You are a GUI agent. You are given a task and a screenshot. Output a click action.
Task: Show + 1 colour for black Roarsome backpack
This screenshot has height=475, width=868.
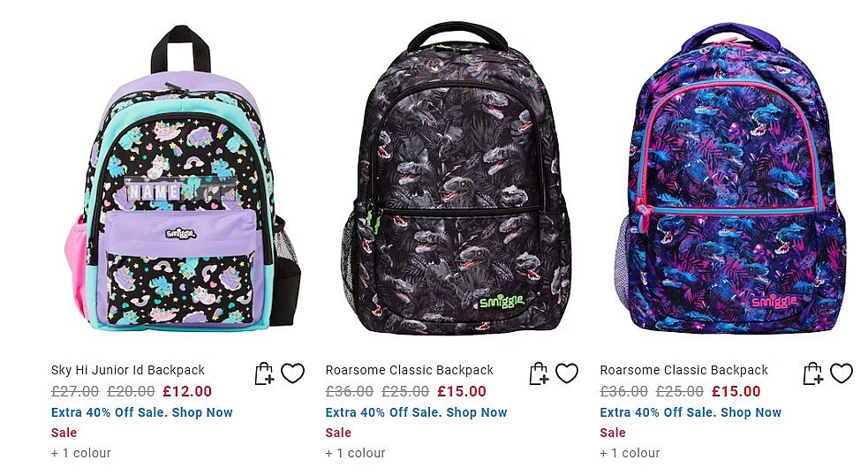tap(355, 454)
